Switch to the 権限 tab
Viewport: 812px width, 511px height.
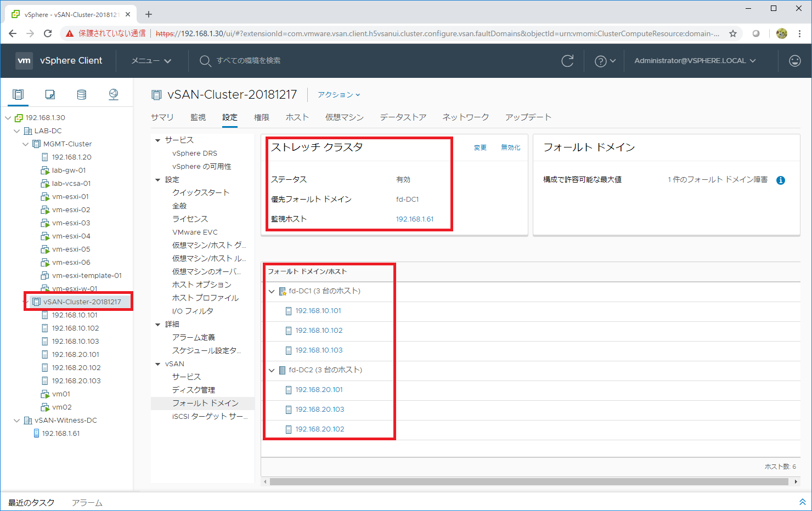[x=262, y=117]
